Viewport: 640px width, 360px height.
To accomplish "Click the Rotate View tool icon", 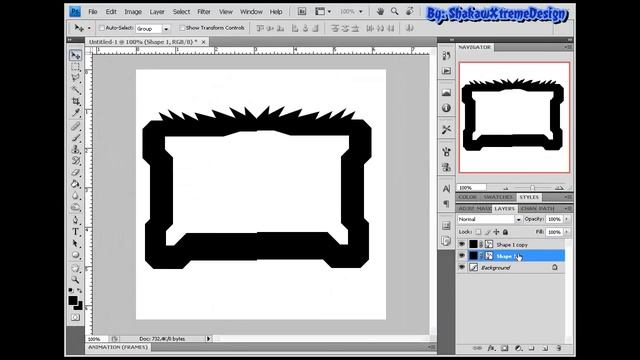I will click(x=409, y=11).
